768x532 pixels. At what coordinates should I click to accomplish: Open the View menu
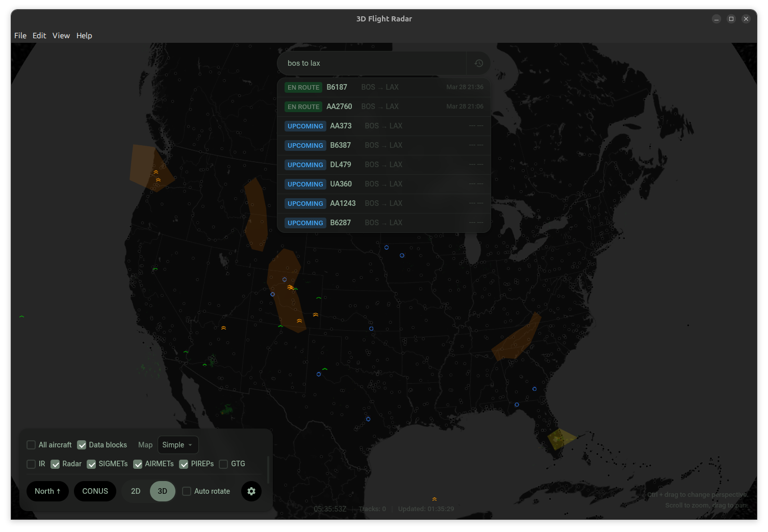[61, 36]
